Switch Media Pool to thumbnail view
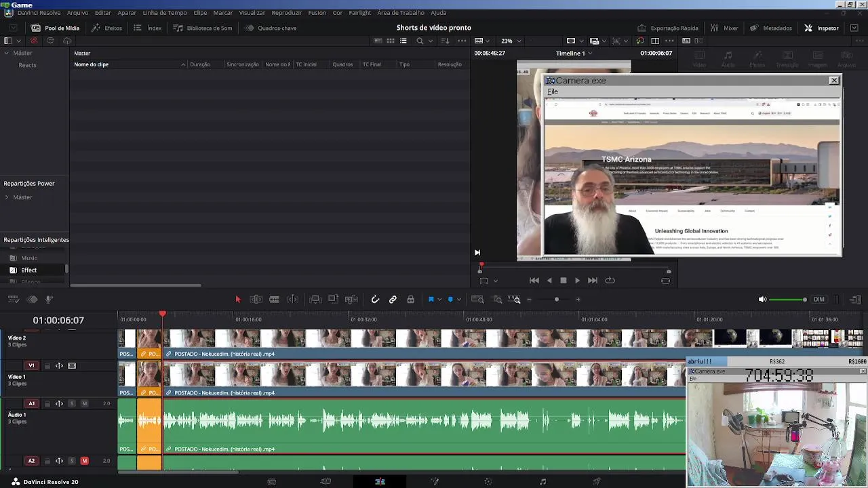868x488 pixels. [391, 41]
